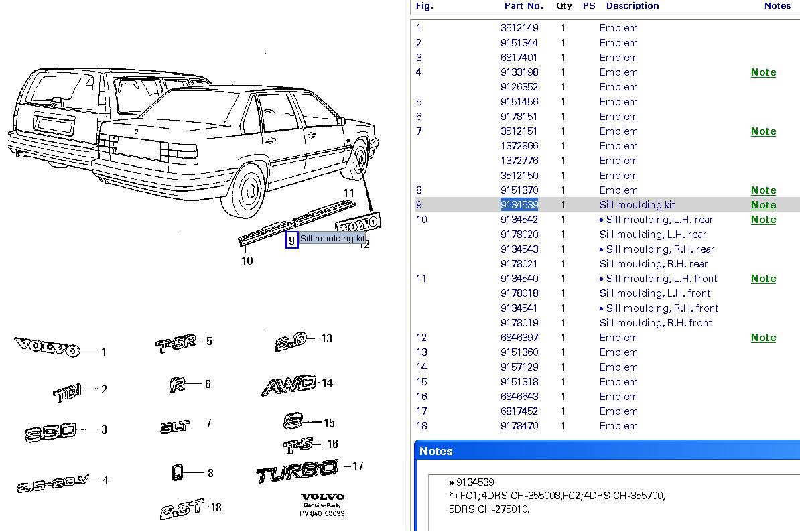The width and height of the screenshot is (800, 532).
Task: Click the Qty column header
Action: click(x=563, y=6)
